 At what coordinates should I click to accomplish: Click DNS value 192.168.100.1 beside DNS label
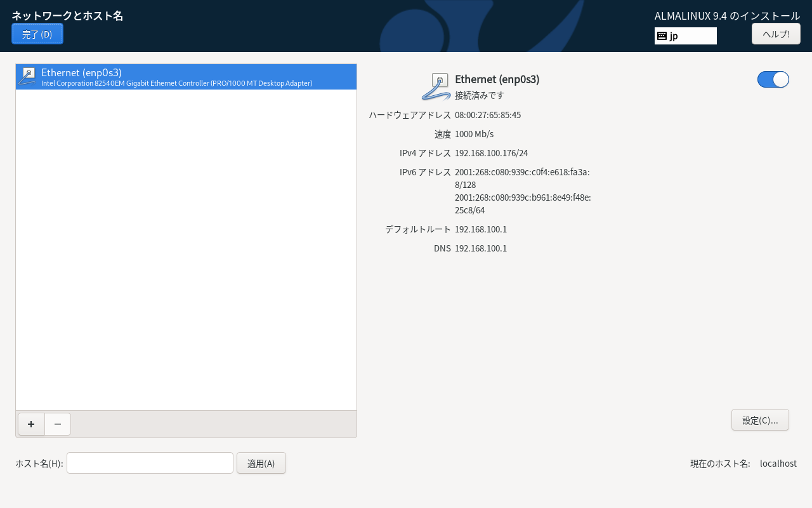pos(481,248)
